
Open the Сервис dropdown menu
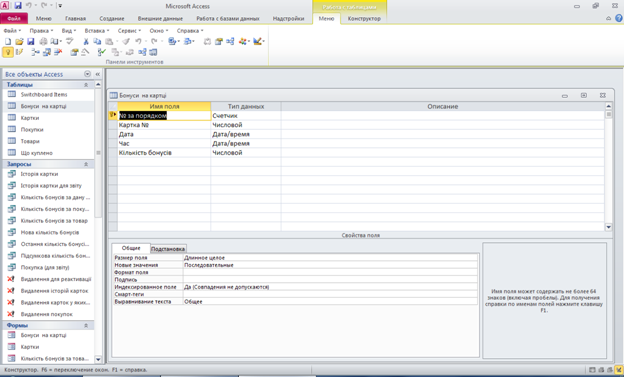pos(129,31)
